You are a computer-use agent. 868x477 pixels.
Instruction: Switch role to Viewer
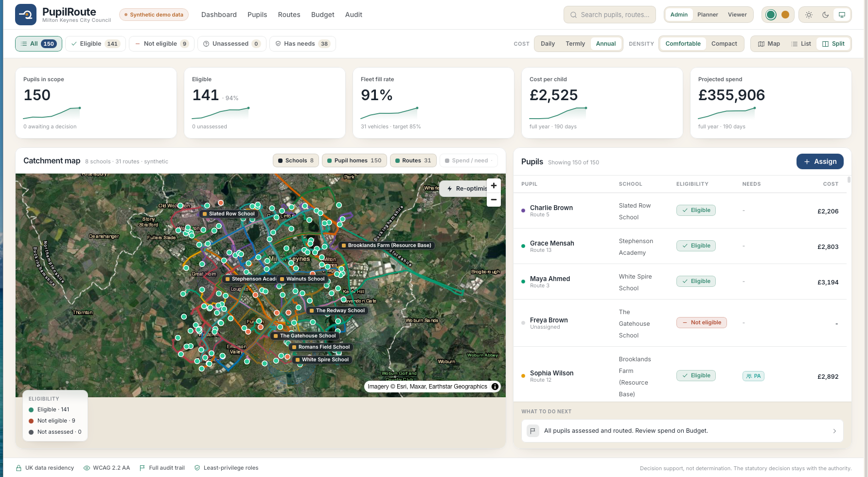click(x=737, y=15)
